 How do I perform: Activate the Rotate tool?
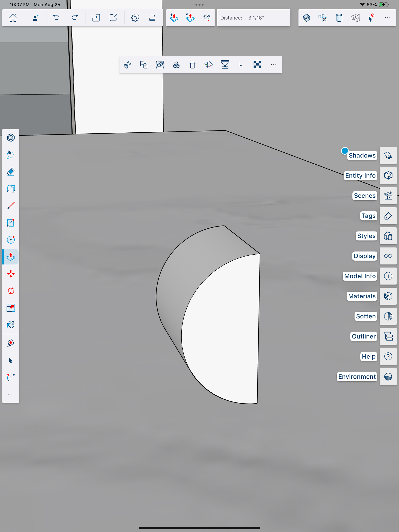pyautogui.click(x=11, y=291)
